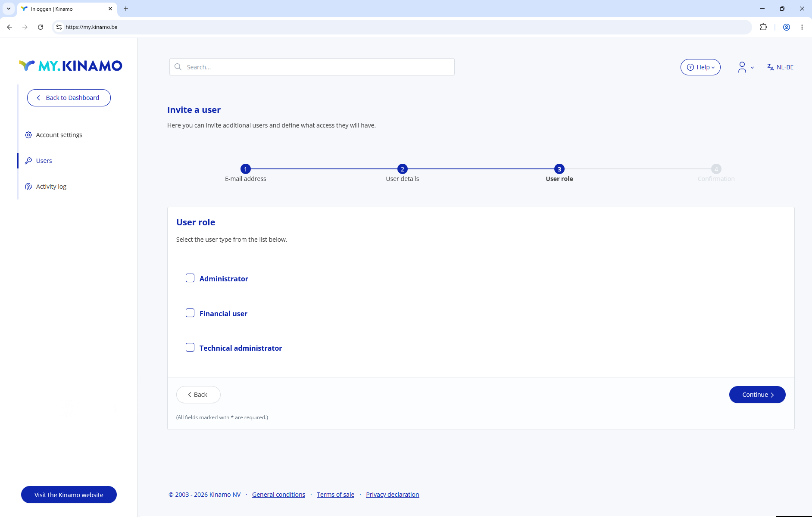Click the Activity log fingerprint icon
Viewport: 812px width, 517px height.
tap(28, 187)
